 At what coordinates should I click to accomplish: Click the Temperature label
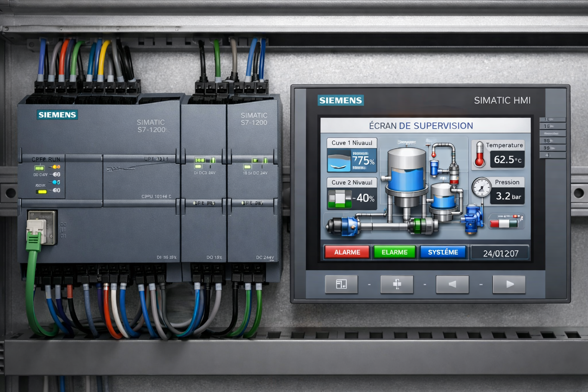click(504, 145)
